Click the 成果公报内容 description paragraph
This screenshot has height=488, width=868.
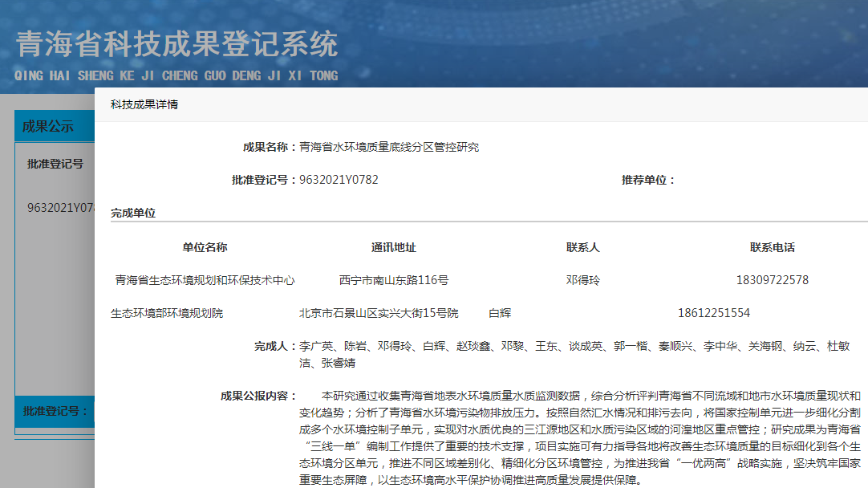579,439
